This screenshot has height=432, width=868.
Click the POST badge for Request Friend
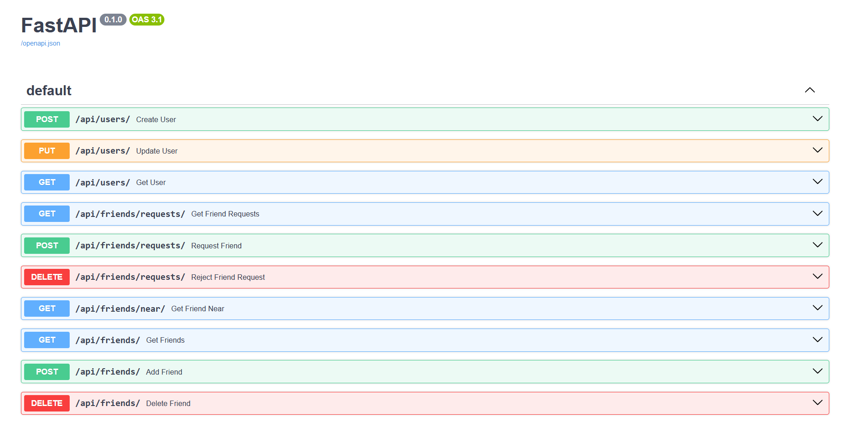click(x=47, y=246)
